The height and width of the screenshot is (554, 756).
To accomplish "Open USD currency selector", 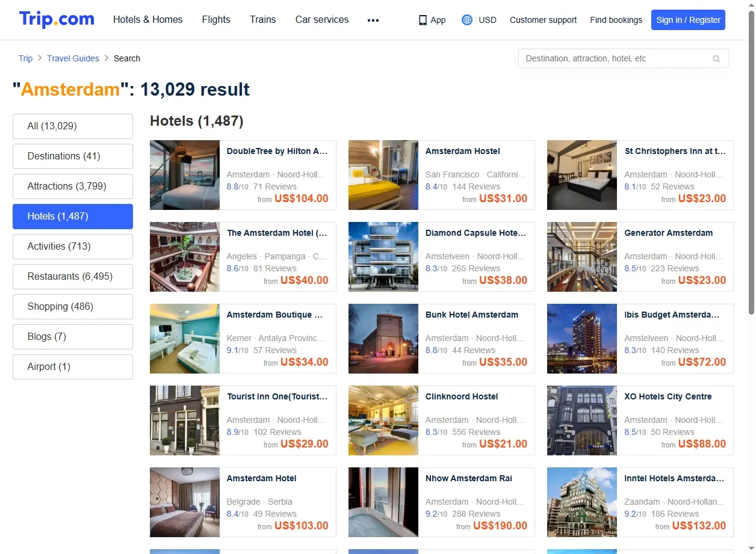I will click(x=488, y=20).
